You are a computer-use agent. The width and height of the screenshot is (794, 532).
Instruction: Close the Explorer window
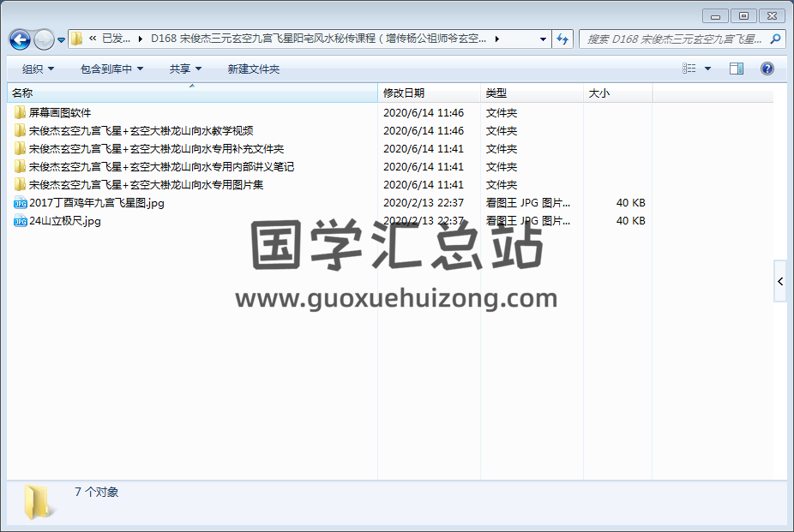[772, 16]
